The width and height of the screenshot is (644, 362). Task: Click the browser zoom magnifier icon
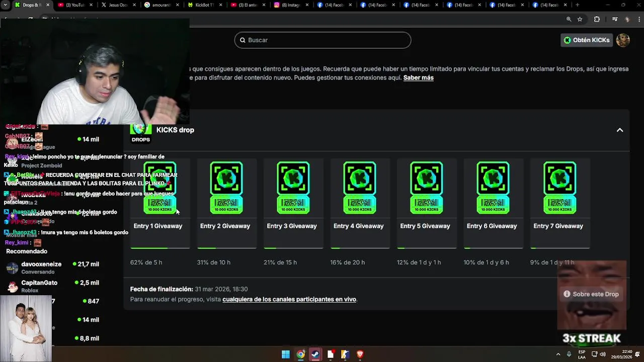click(x=569, y=19)
